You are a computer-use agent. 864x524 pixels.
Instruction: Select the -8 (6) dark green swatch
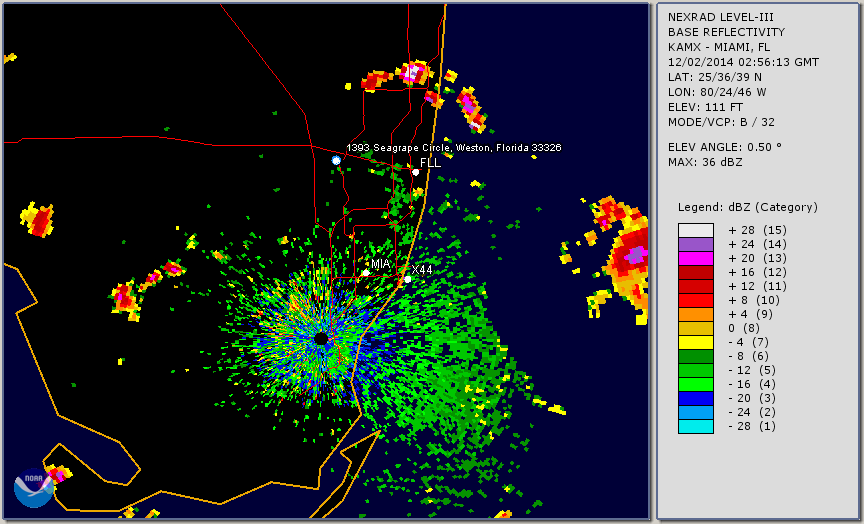click(696, 356)
